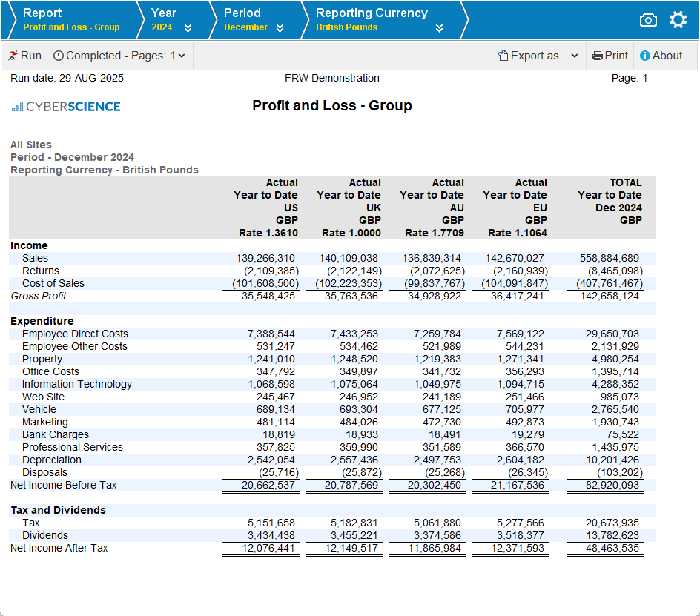
Task: Click the Gross Profit row label
Action: tap(39, 296)
